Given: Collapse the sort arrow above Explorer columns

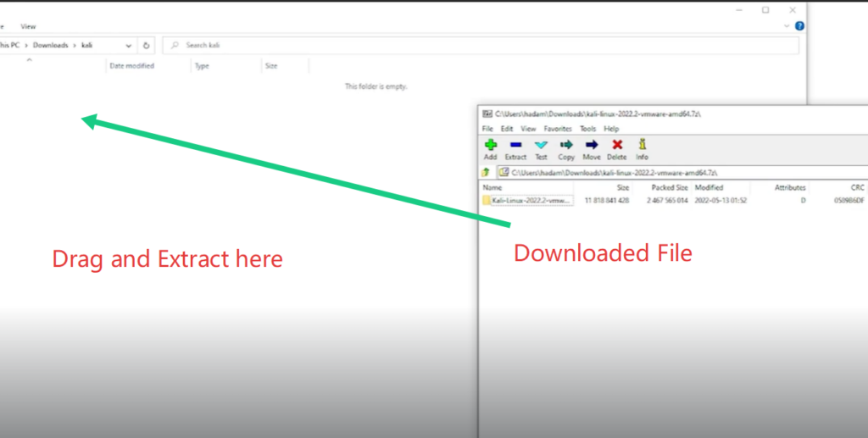Looking at the screenshot, I should [x=30, y=59].
